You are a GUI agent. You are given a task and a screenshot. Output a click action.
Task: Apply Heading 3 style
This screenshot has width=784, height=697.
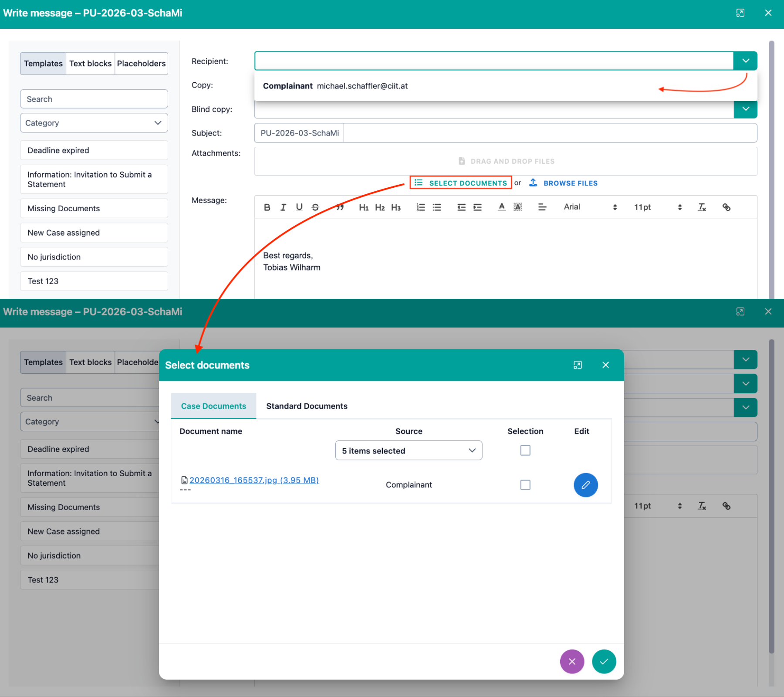pos(395,207)
